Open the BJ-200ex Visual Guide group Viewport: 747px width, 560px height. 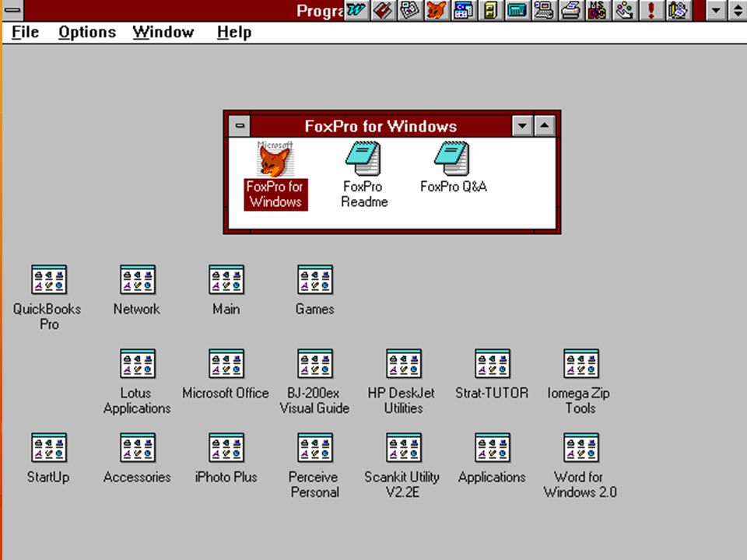[x=315, y=363]
